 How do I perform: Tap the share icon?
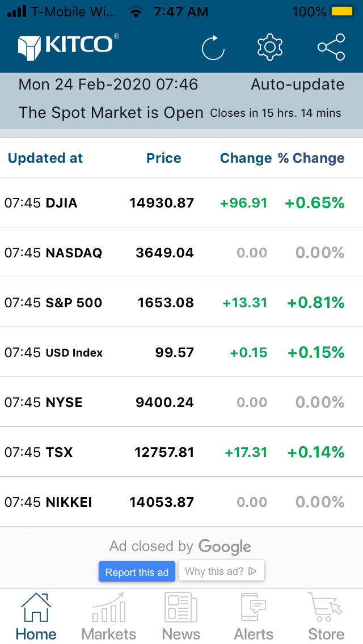(x=331, y=47)
